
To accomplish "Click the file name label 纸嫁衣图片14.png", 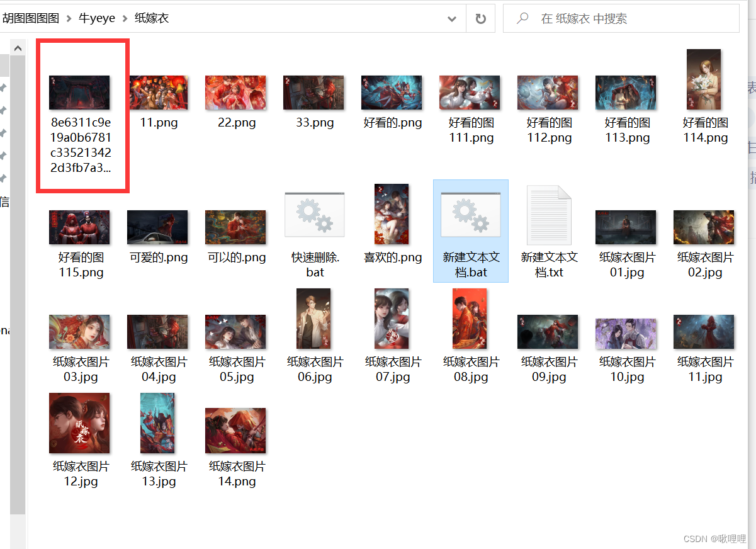I will (237, 474).
